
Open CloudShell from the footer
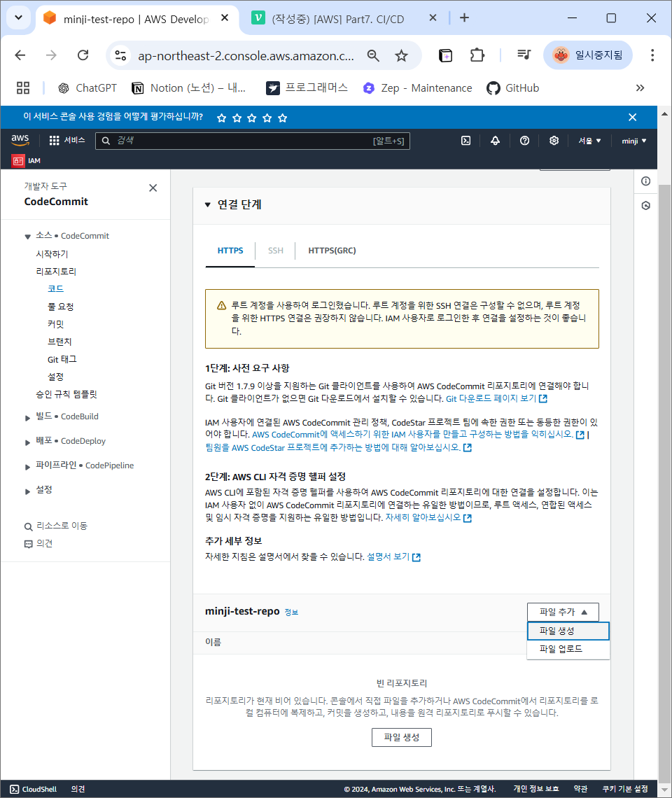33,789
